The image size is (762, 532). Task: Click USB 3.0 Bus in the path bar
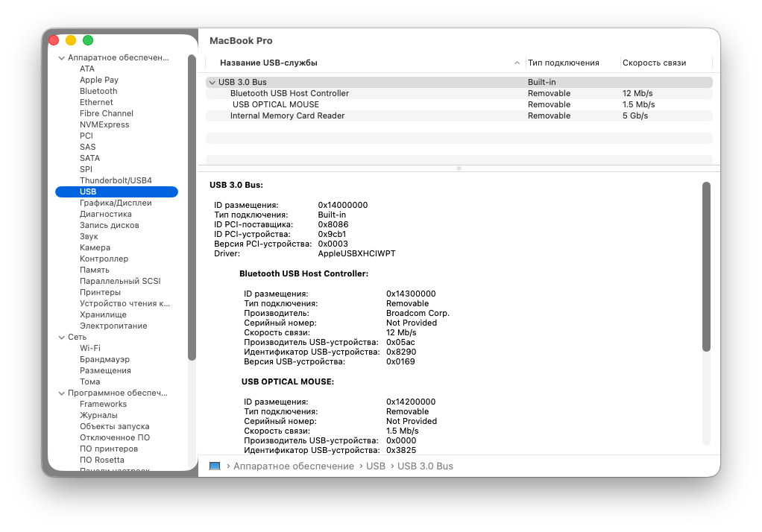tap(425, 466)
